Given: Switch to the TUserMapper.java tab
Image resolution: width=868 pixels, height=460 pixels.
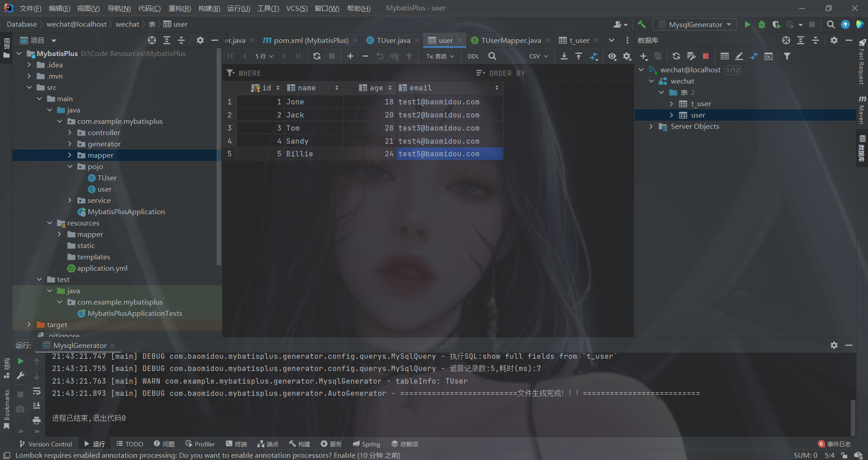Looking at the screenshot, I should coord(510,40).
